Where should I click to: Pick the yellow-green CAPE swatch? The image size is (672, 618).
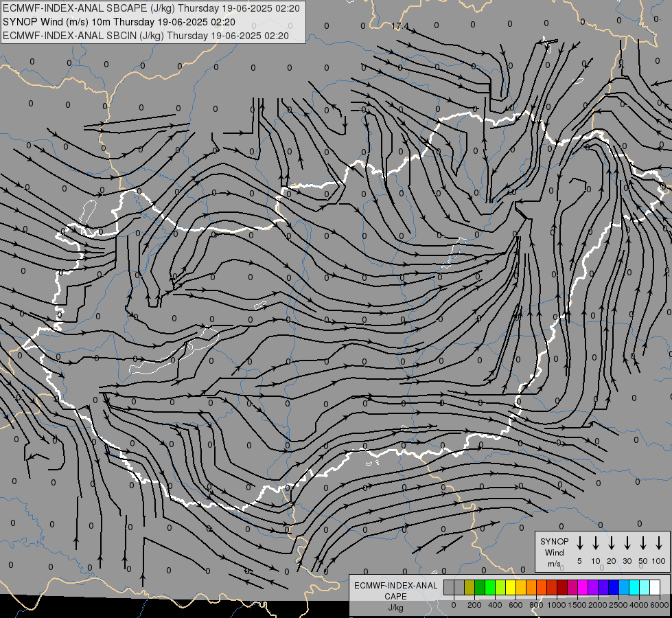click(500, 587)
